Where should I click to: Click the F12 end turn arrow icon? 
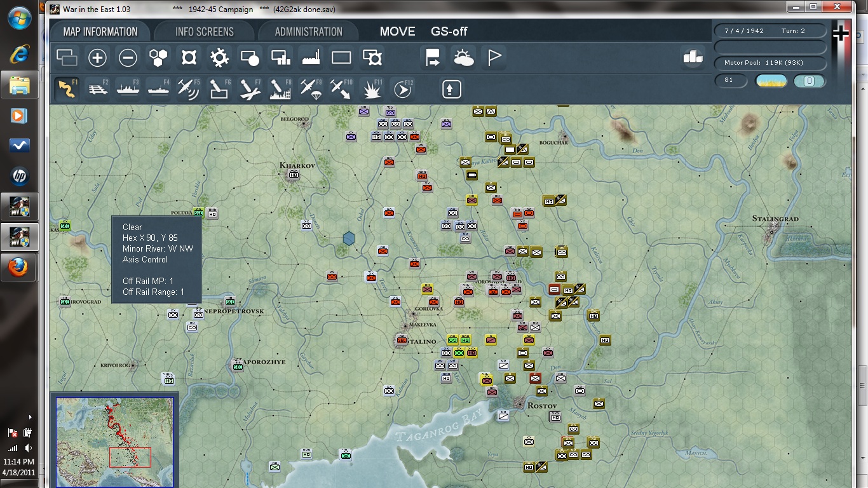coord(402,89)
